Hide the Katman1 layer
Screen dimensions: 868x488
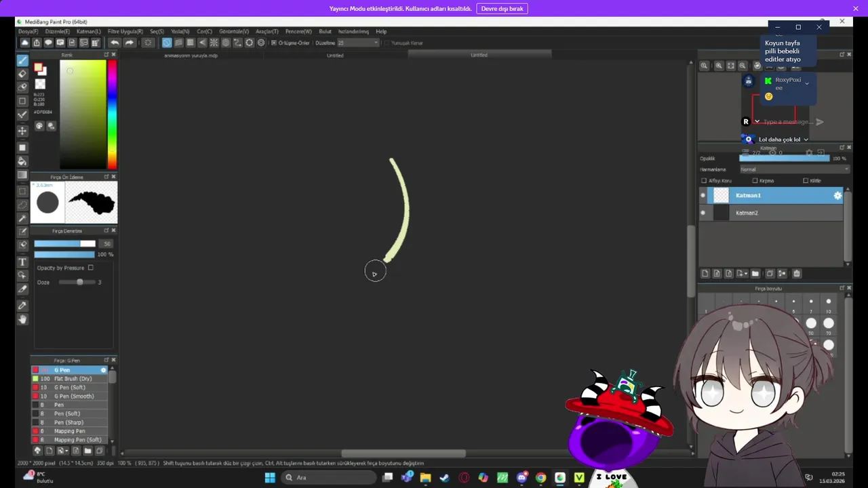[x=703, y=195]
